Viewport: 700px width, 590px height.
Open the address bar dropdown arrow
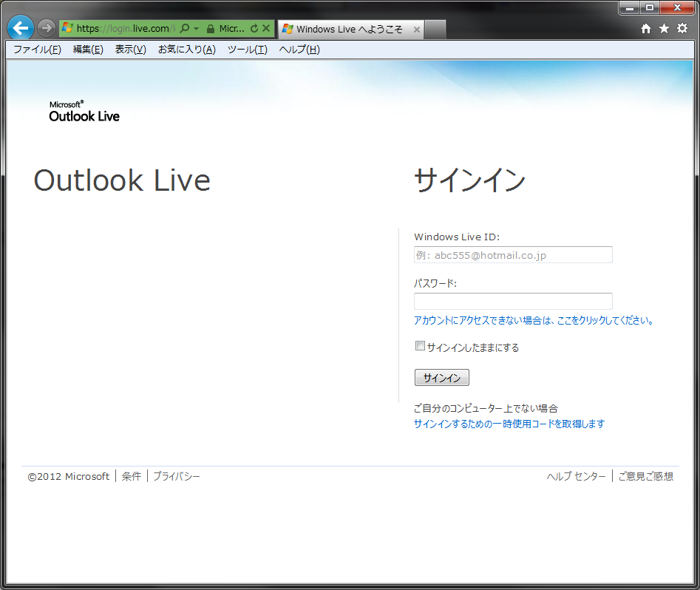coord(196,28)
